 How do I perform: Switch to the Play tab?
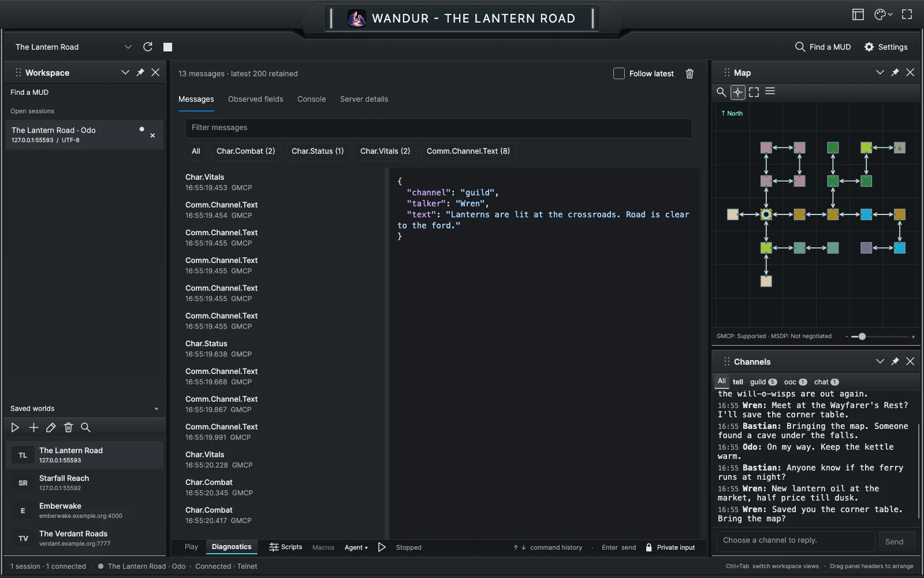pyautogui.click(x=191, y=547)
